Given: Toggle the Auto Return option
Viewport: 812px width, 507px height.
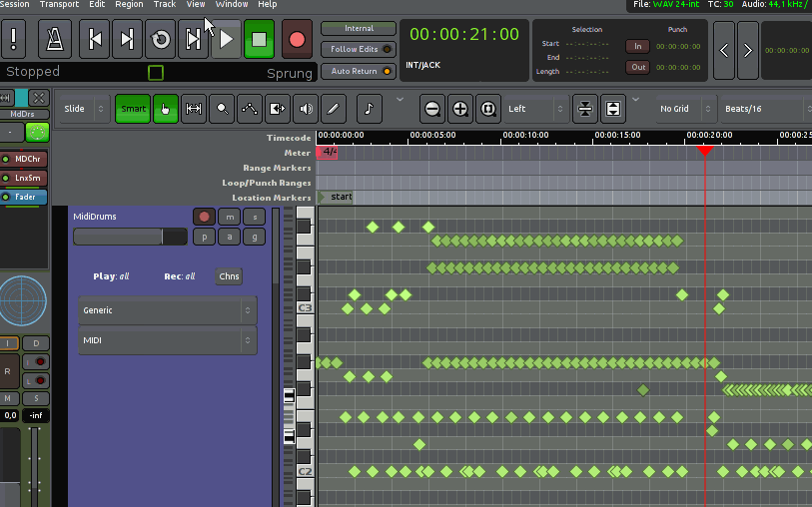Looking at the screenshot, I should point(359,71).
